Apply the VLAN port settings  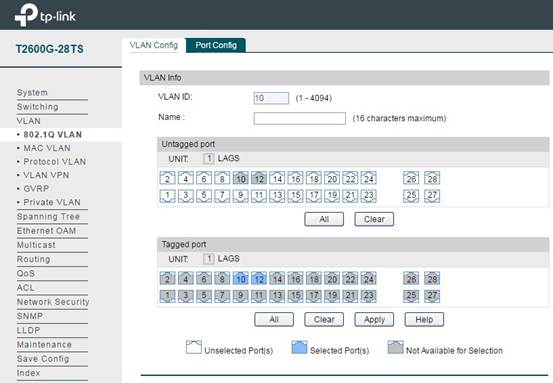pos(374,320)
